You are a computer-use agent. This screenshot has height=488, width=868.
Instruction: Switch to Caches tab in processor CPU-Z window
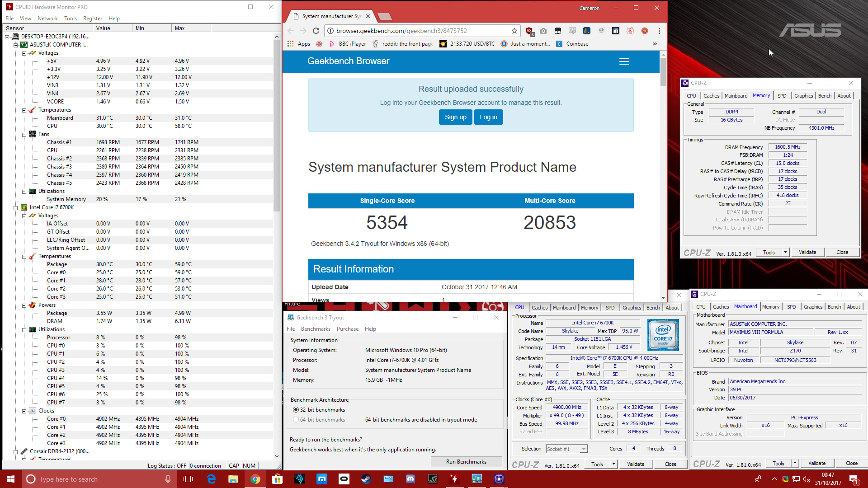[x=539, y=308]
